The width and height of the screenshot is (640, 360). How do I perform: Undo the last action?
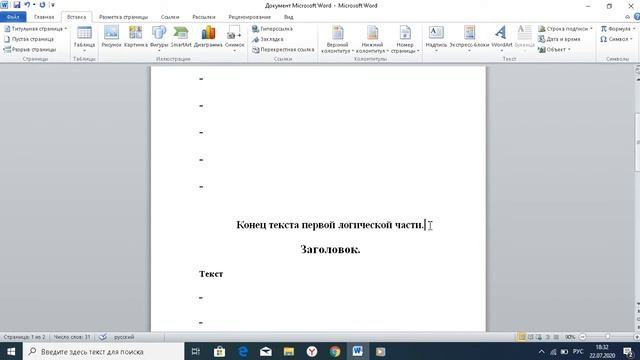click(x=27, y=5)
